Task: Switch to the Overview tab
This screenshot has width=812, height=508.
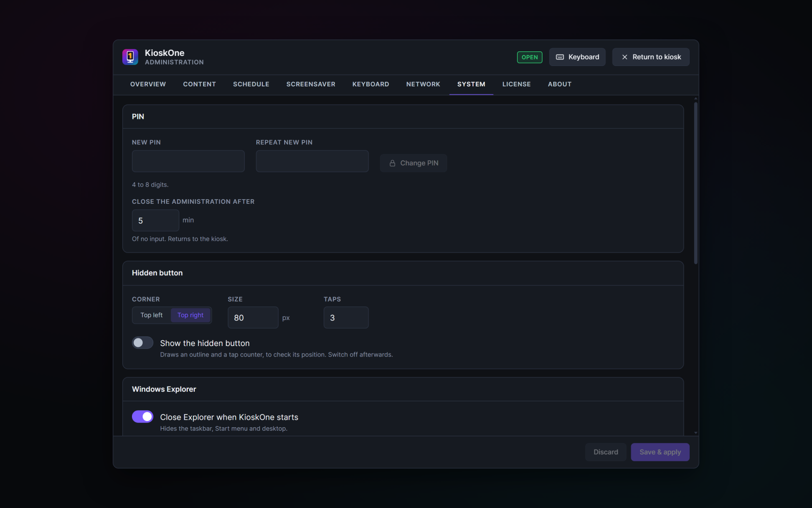Action: point(148,84)
